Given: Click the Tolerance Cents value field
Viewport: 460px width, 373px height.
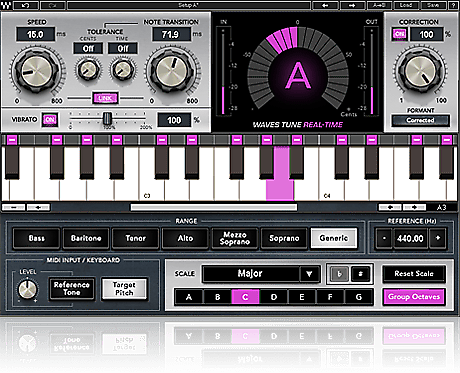Looking at the screenshot, I should pos(88,49).
